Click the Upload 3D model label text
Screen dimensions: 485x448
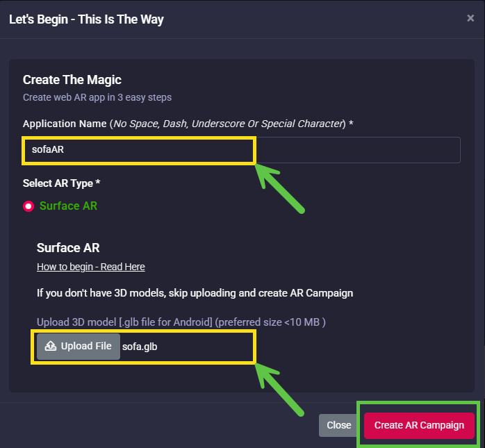click(181, 322)
